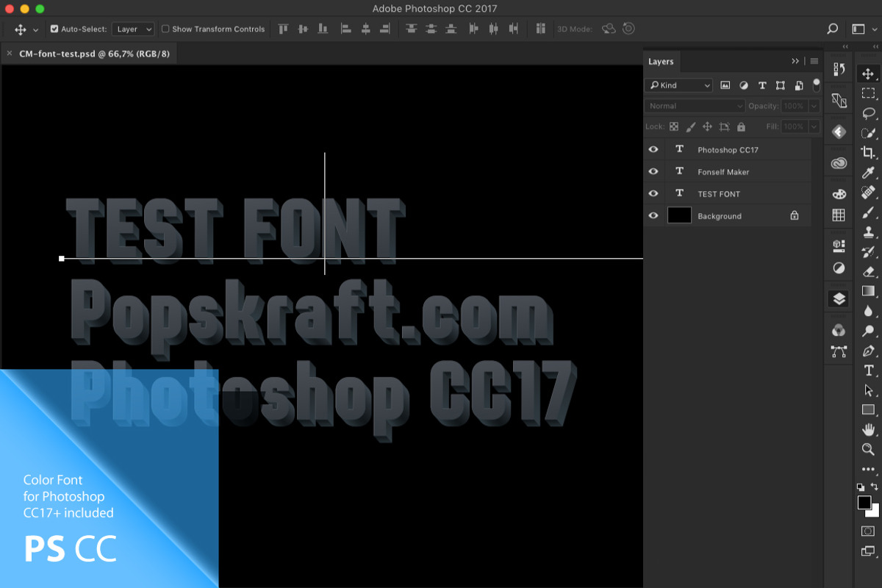
Task: Open the Auto-Select Layer dropdown
Action: 133,29
